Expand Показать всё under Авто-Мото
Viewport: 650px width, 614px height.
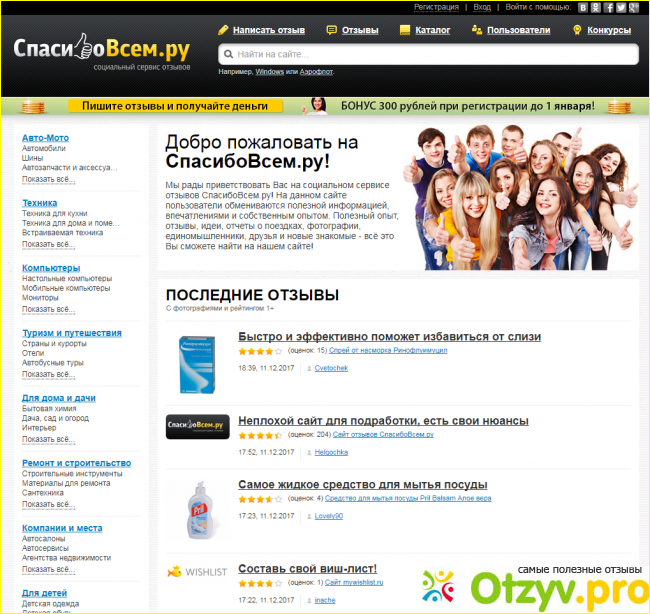point(47,179)
